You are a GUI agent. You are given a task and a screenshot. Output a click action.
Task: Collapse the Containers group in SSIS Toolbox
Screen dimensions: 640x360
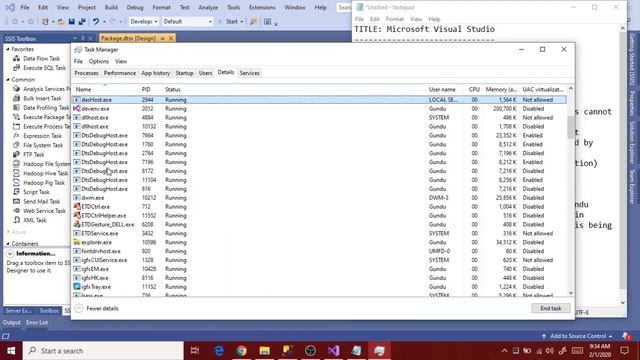8,244
